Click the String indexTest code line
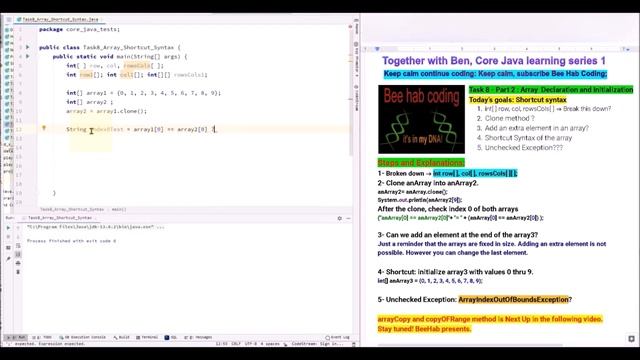Viewport: 640px width, 360px height. coord(141,129)
